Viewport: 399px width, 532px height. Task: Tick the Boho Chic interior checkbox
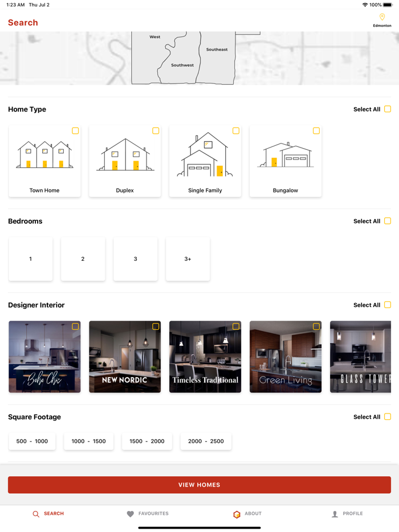(x=75, y=326)
